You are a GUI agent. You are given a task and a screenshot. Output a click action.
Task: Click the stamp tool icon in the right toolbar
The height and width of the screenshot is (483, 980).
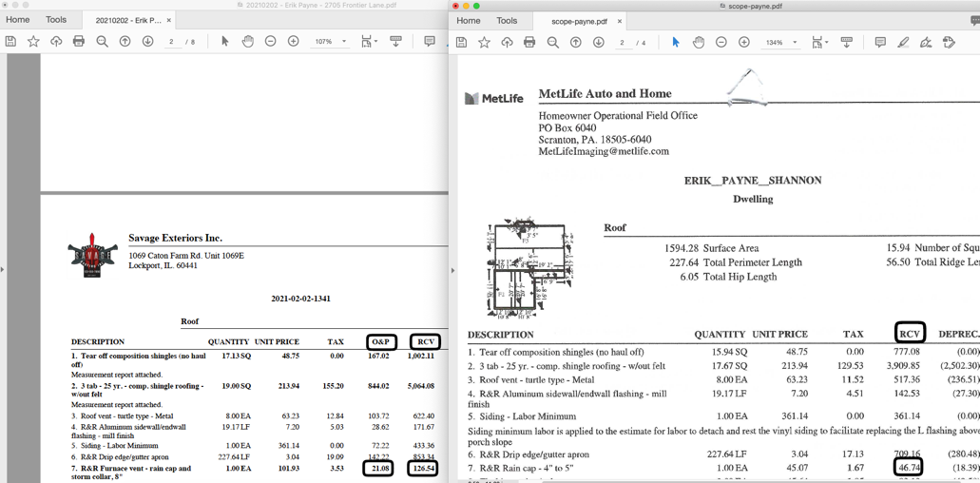[x=949, y=42]
